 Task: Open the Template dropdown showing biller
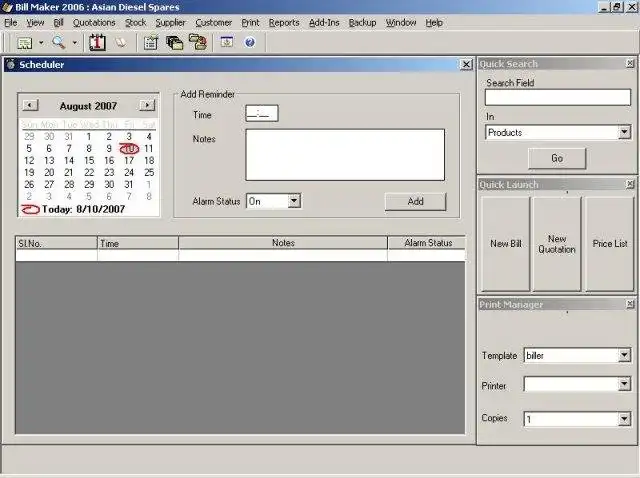point(624,355)
